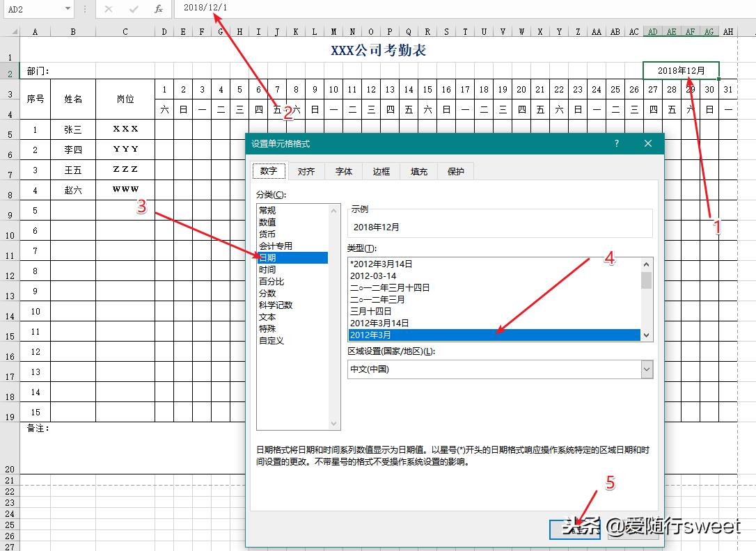Click the Select All triangle above row headers
This screenshot has height=551, width=756.
(x=13, y=31)
